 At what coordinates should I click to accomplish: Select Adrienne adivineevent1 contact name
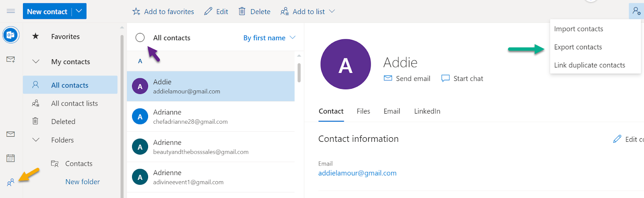click(167, 172)
